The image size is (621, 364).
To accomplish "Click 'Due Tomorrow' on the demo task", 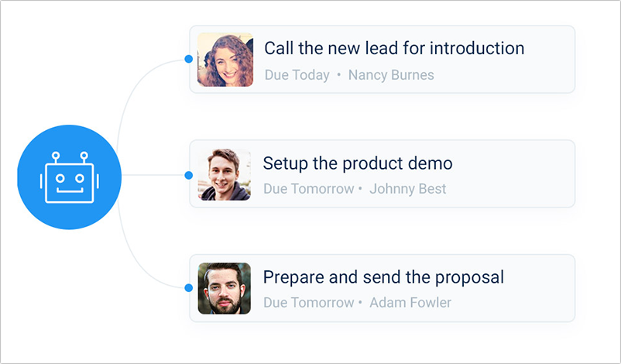I will (x=308, y=189).
